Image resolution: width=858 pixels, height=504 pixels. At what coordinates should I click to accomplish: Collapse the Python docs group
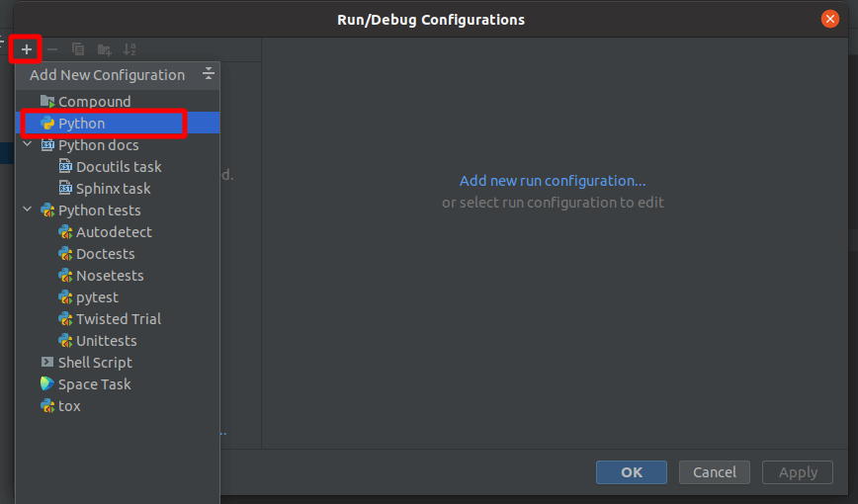click(28, 145)
